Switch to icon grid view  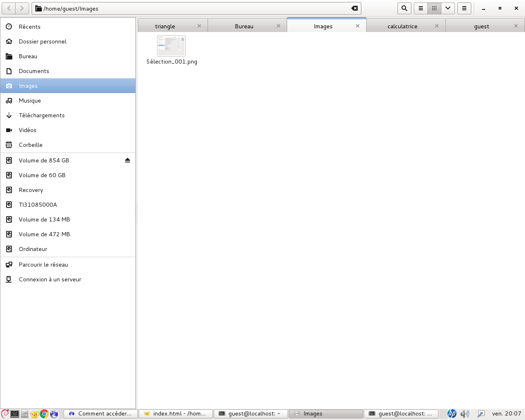coord(434,8)
